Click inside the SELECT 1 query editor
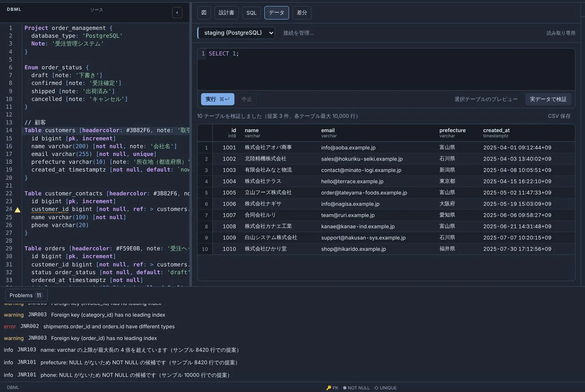 386,69
